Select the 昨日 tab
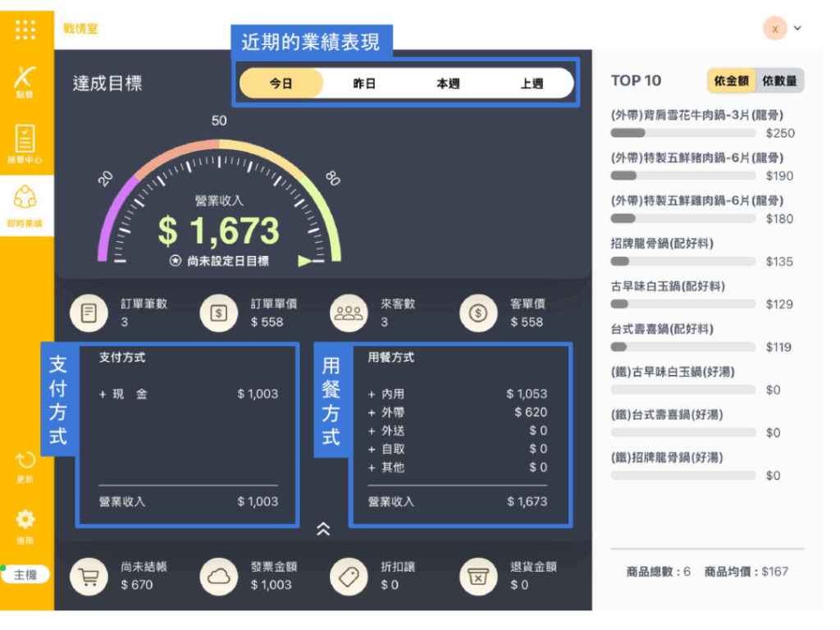This screenshot has height=630, width=840. tap(364, 84)
